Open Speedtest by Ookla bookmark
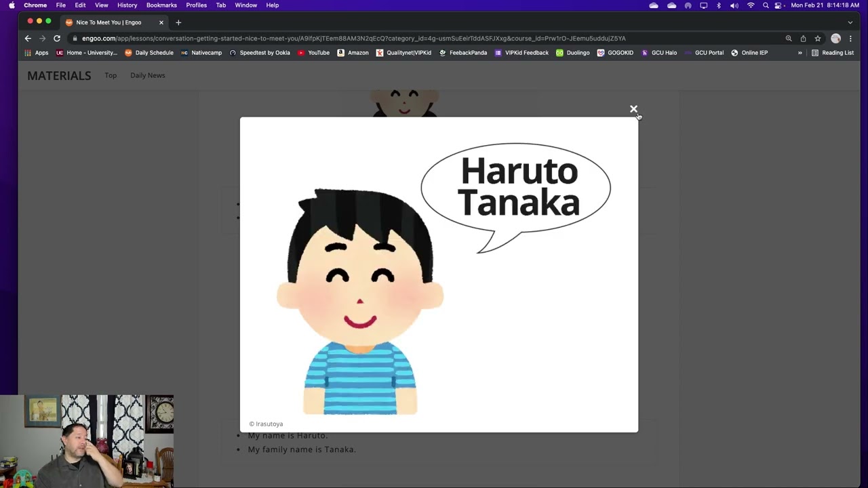Viewport: 868px width, 488px height. pos(260,53)
